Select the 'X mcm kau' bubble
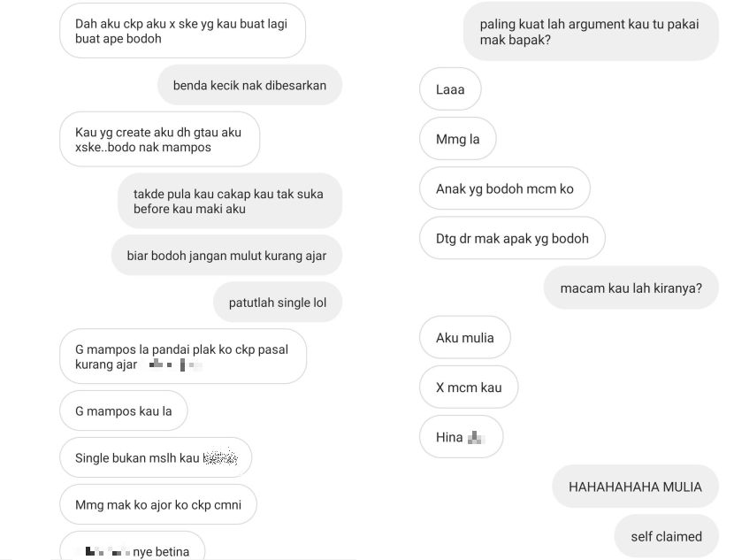The height and width of the screenshot is (560, 734). pos(469,387)
